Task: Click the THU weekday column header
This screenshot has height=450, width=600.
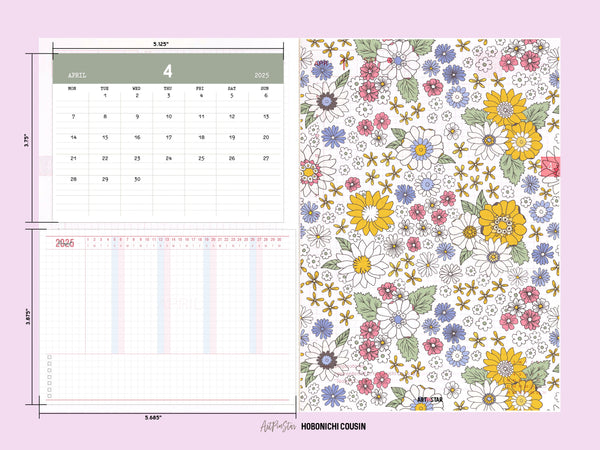Action: [168, 88]
